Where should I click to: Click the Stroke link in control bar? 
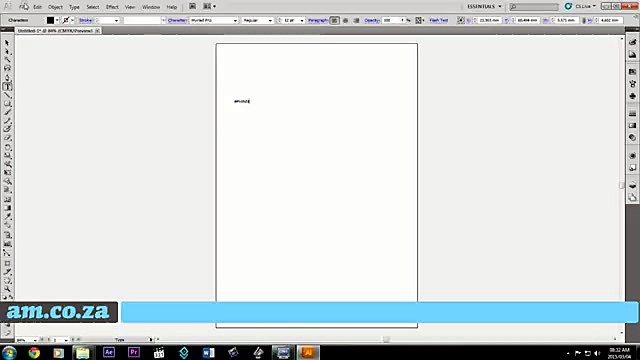coord(86,20)
